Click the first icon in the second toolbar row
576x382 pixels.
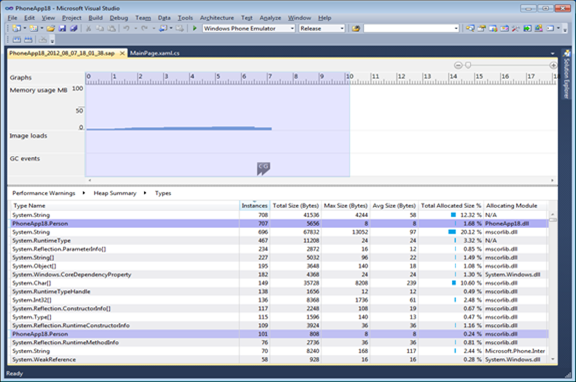pyautogui.click(x=17, y=40)
